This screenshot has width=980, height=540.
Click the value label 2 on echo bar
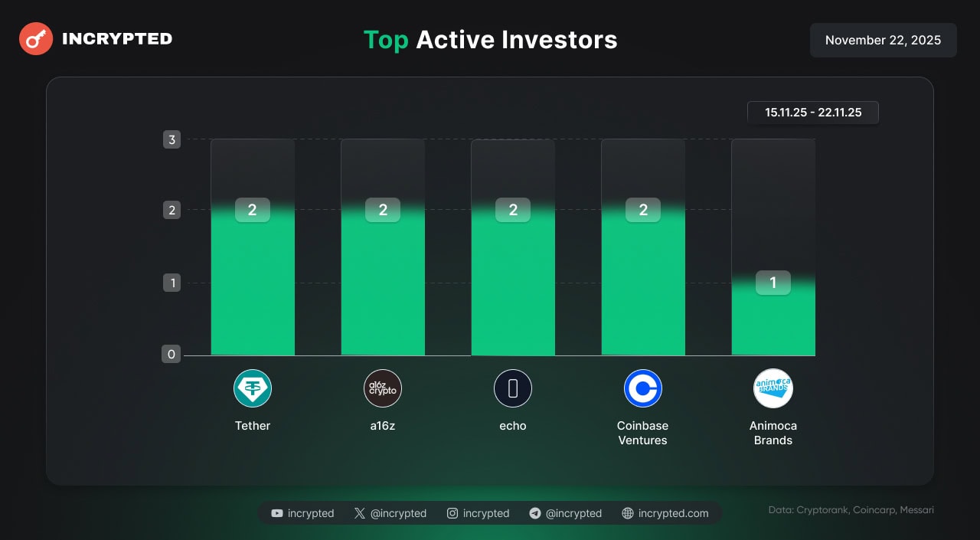513,210
